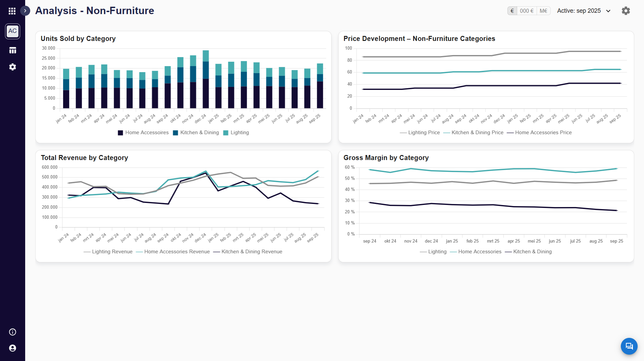
Task: Click the 600.000 axis label in Total Revenue
Action: pyautogui.click(x=50, y=167)
